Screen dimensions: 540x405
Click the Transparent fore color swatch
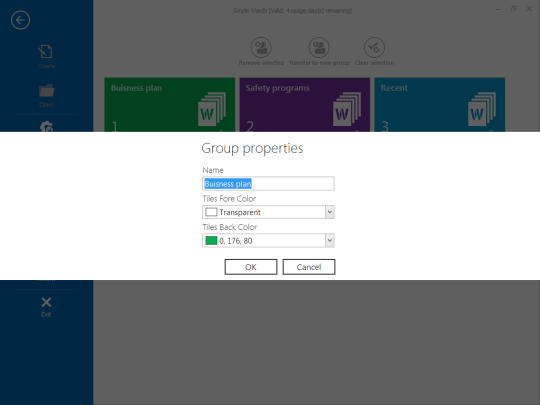click(211, 212)
